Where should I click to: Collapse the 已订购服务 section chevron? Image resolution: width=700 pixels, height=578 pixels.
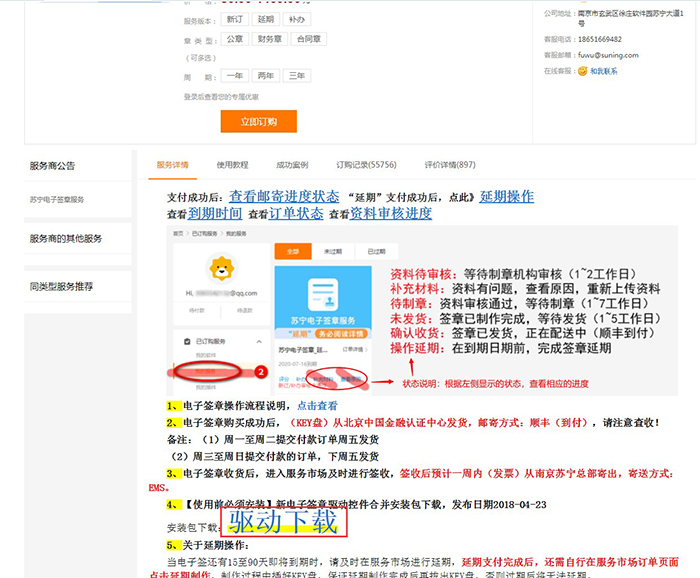coord(259,341)
